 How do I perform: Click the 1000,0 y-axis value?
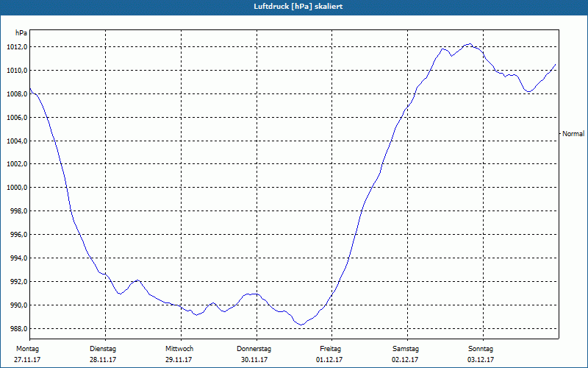click(x=18, y=188)
